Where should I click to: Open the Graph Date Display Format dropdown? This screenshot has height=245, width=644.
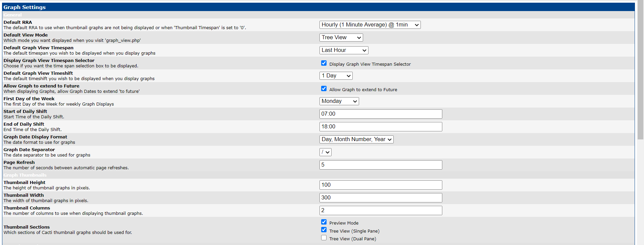click(356, 139)
